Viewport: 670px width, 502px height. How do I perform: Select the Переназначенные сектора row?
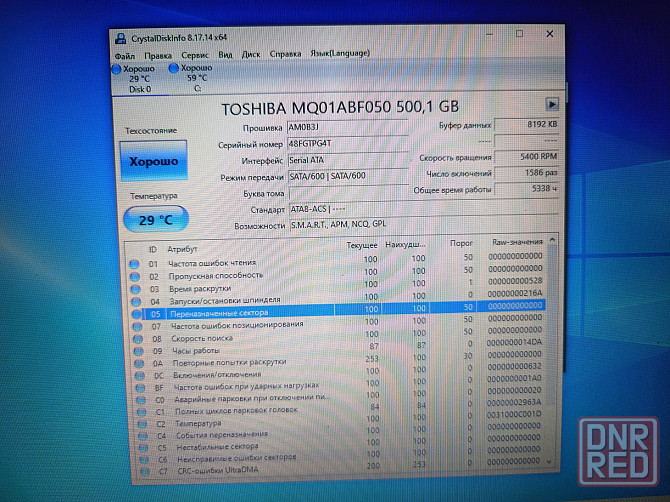point(338,310)
